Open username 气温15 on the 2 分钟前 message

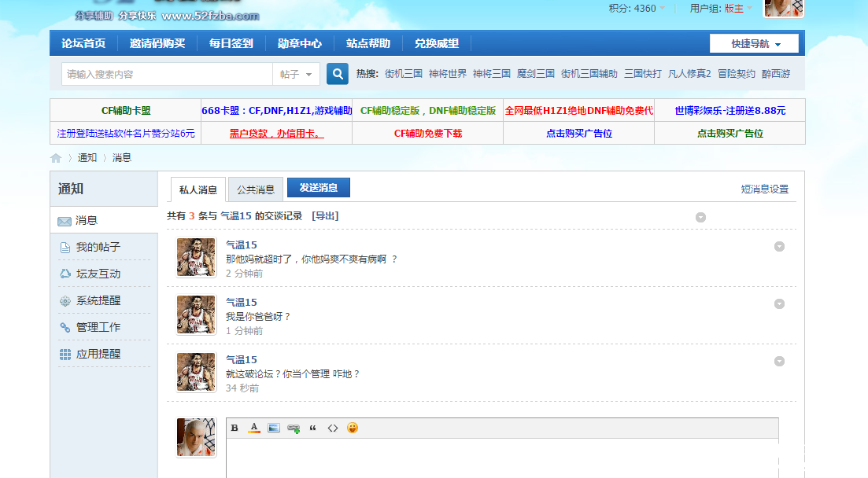242,245
